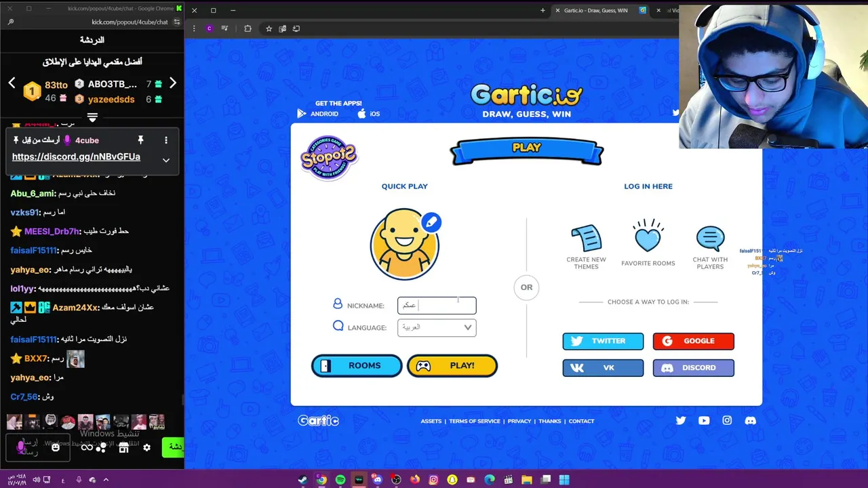868x488 pixels.
Task: Log in with Twitter
Action: pos(603,341)
